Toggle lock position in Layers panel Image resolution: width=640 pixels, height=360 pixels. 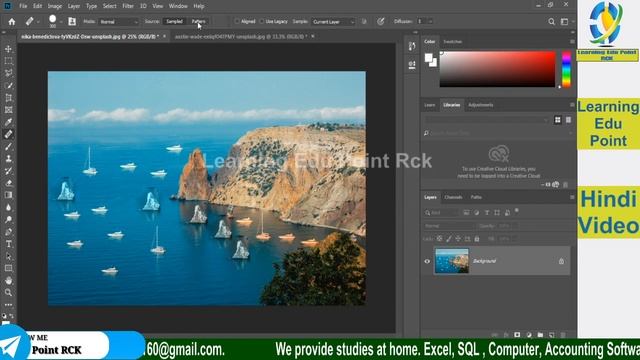pos(458,239)
